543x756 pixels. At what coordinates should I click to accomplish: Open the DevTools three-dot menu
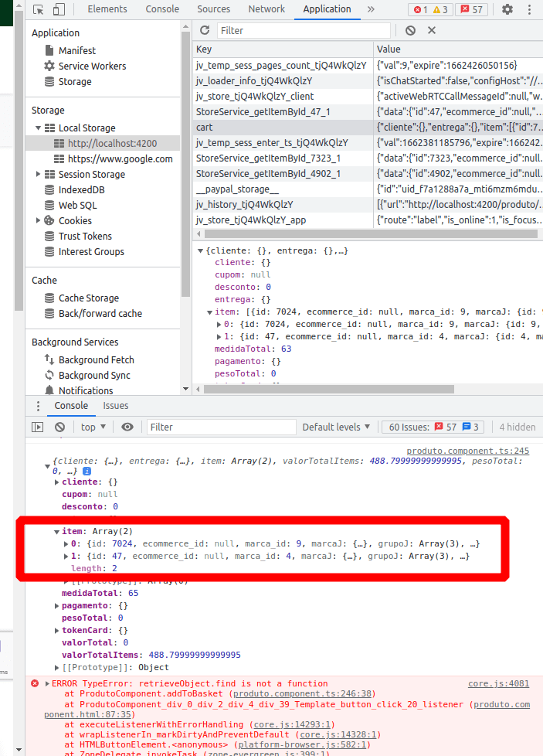pyautogui.click(x=529, y=9)
